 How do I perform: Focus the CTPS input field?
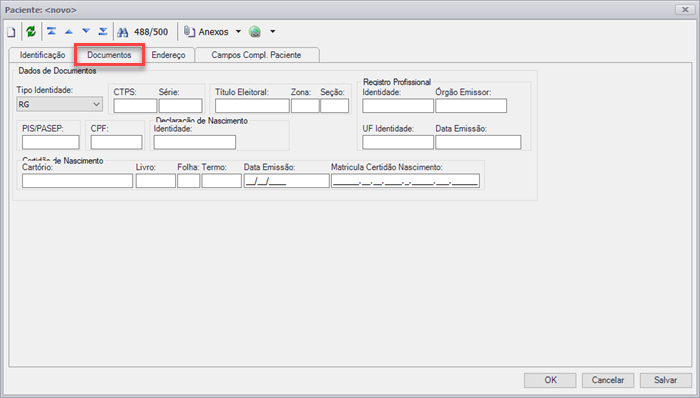pyautogui.click(x=135, y=106)
